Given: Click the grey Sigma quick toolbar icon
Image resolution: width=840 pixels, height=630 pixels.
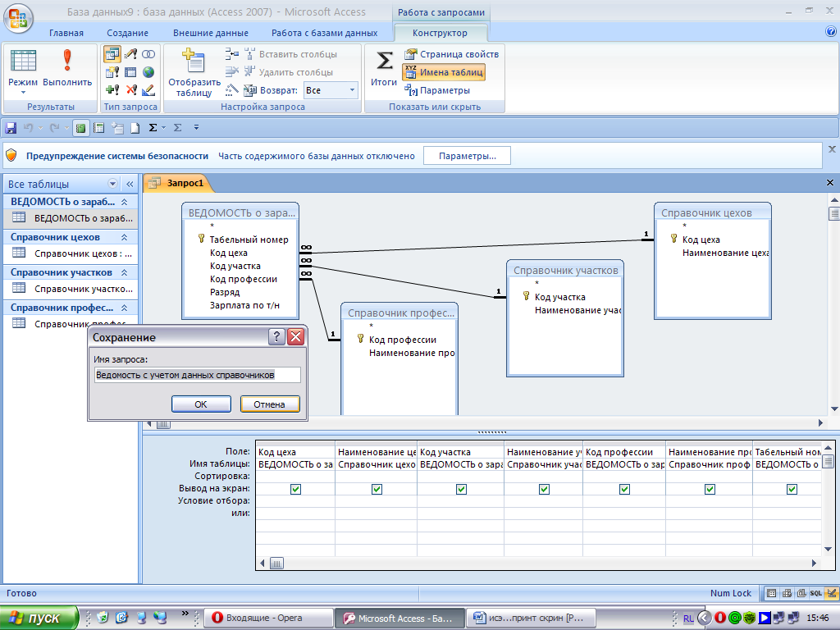Looking at the screenshot, I should (x=177, y=127).
